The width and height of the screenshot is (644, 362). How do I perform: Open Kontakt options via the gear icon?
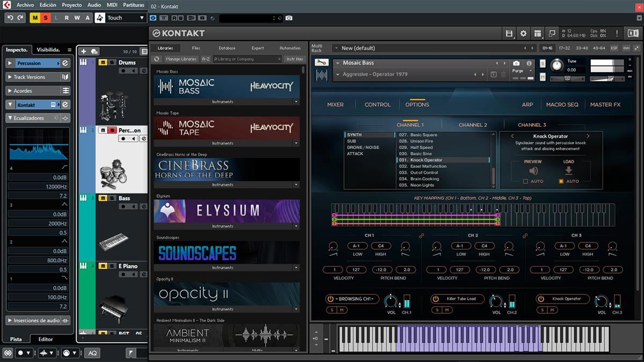point(523,33)
